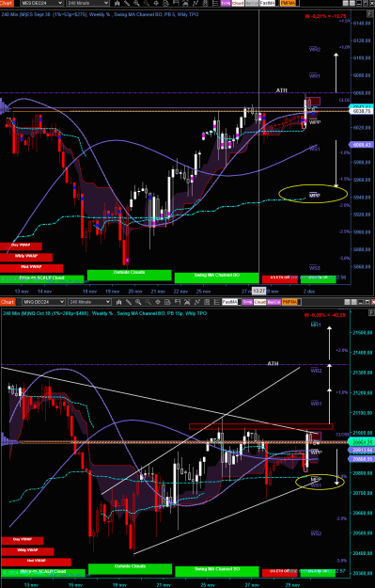Screen dimensions: 375x588
Task: Open properties icon in MNQ chart toolbar
Action: point(216,302)
